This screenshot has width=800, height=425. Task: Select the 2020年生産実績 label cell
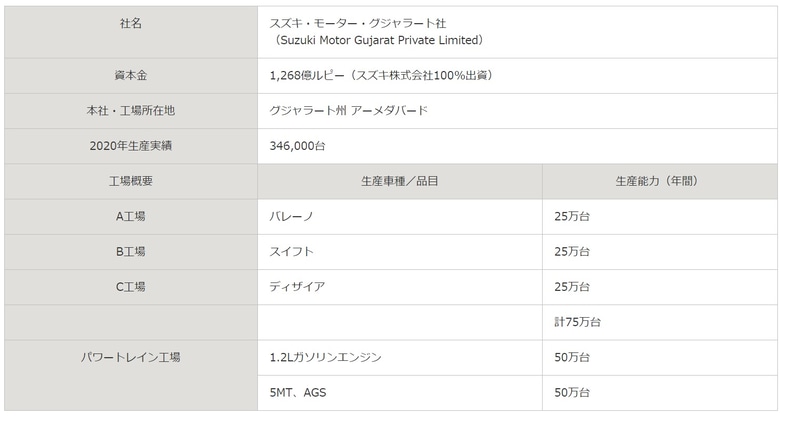(130, 146)
